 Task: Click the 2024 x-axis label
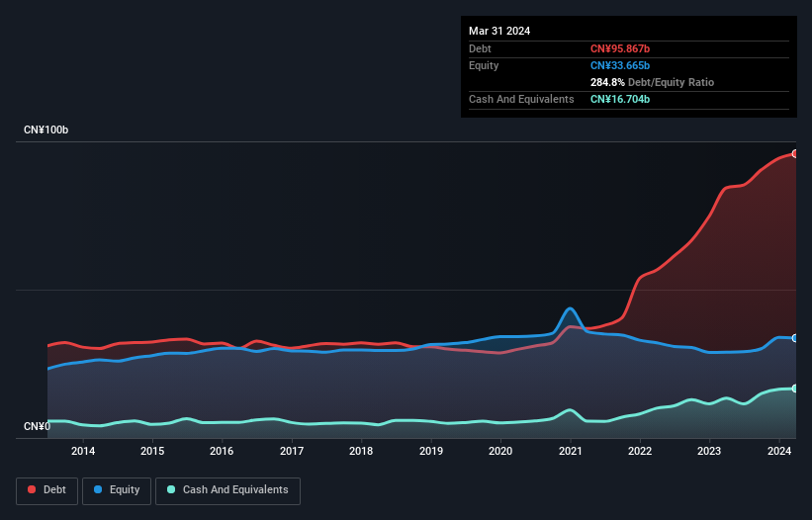coord(778,451)
